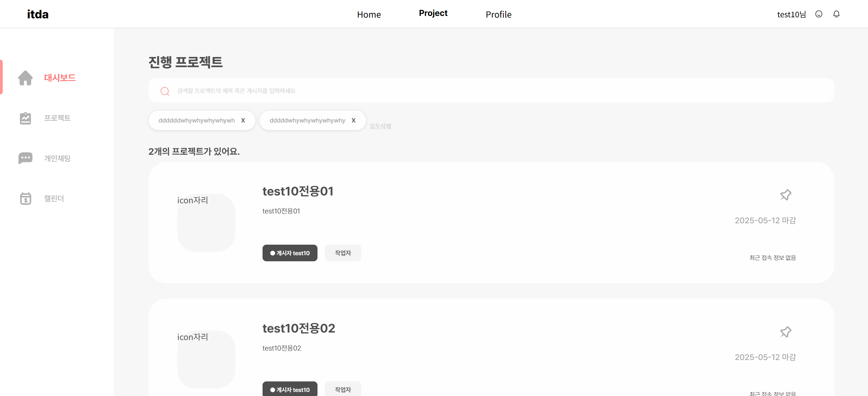
Task: Click the itda logo
Action: [x=38, y=14]
